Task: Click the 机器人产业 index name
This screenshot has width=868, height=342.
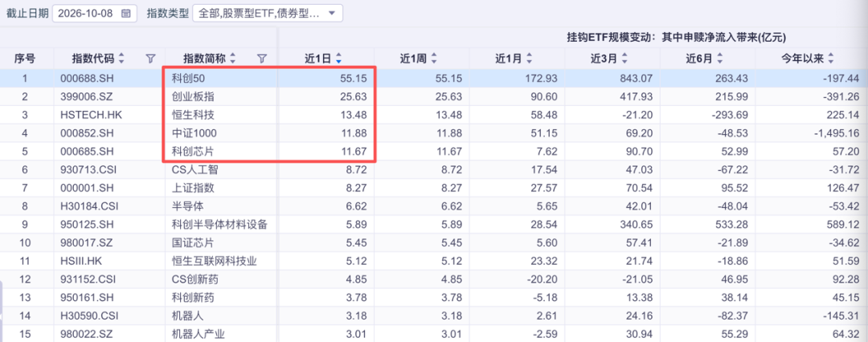Action: [199, 334]
